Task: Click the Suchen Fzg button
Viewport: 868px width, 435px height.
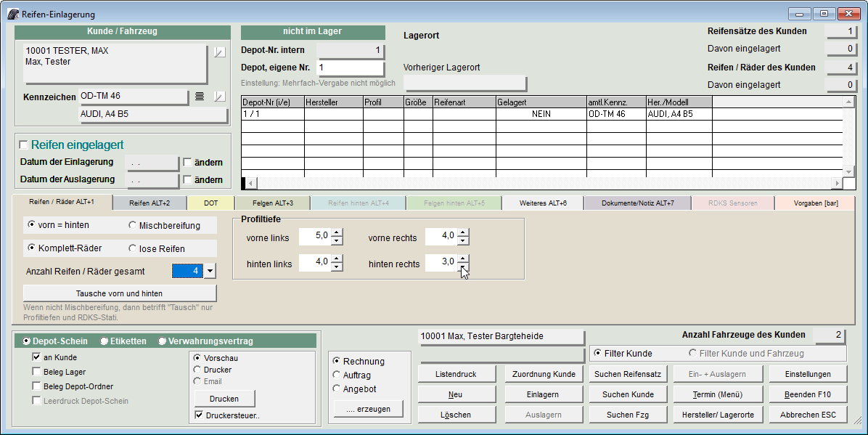Action: pos(628,415)
